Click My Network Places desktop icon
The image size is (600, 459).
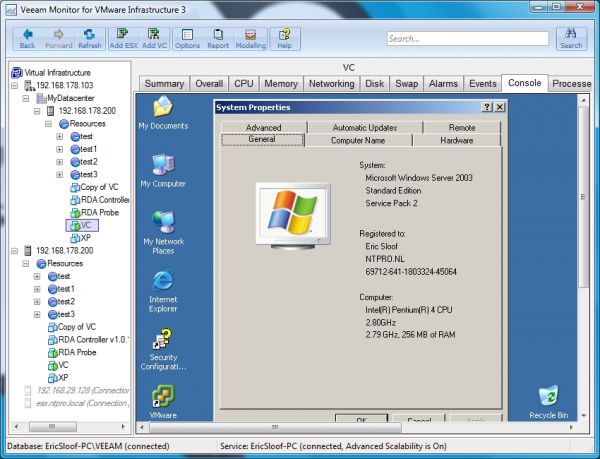point(163,233)
